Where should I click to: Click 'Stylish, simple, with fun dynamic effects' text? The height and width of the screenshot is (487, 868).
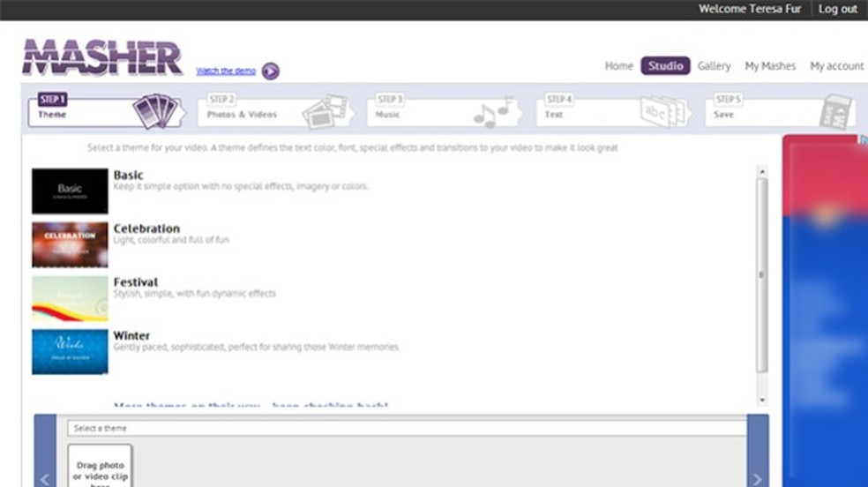194,293
